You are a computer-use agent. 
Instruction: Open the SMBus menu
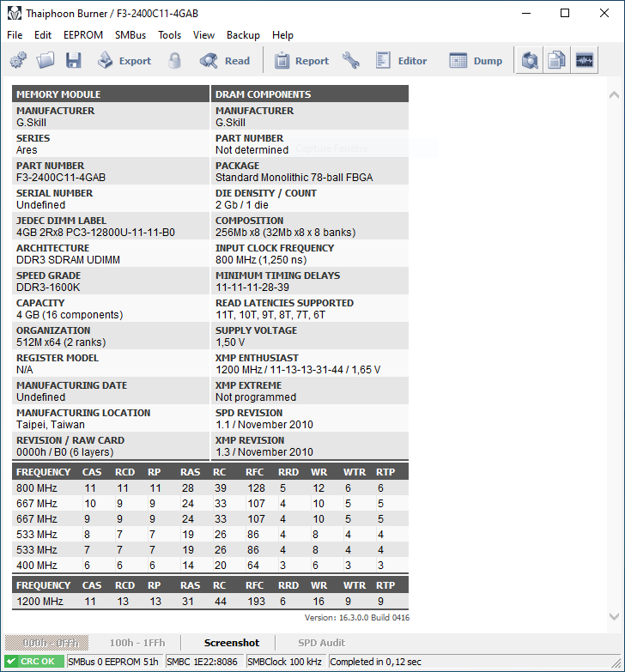pyautogui.click(x=130, y=35)
